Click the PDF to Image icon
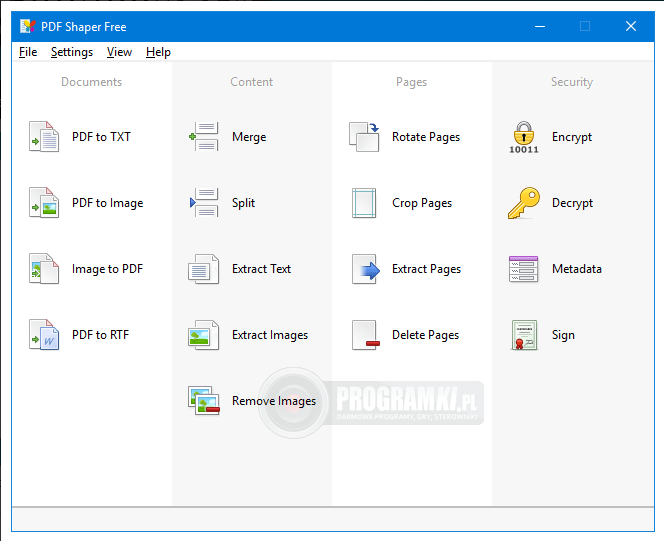Viewport: 664px width, 541px height. coord(44,203)
